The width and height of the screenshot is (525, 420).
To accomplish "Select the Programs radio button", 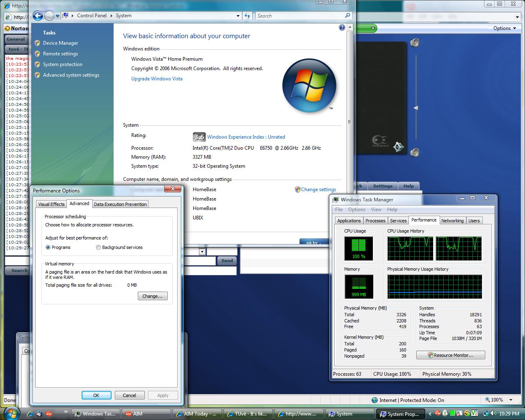I will pos(48,247).
